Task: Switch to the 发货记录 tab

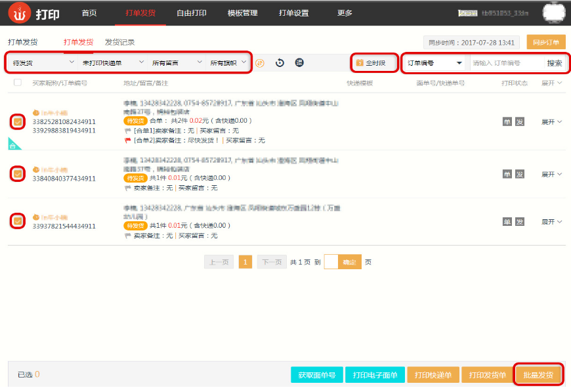Action: [x=120, y=42]
